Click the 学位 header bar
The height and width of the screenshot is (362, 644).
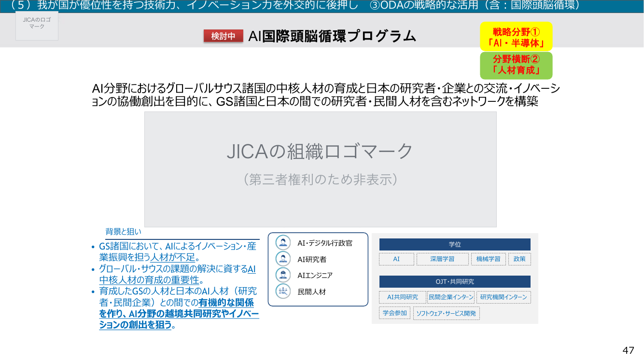click(x=455, y=244)
